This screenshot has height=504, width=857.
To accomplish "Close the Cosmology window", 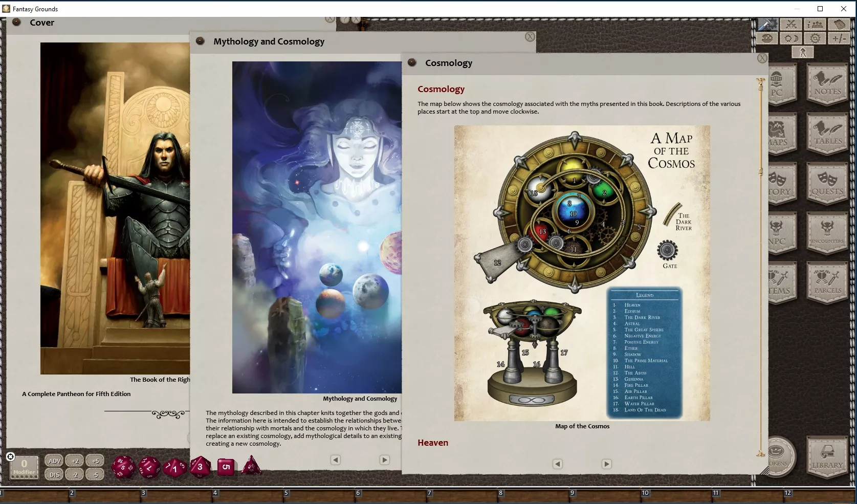I will [x=762, y=58].
